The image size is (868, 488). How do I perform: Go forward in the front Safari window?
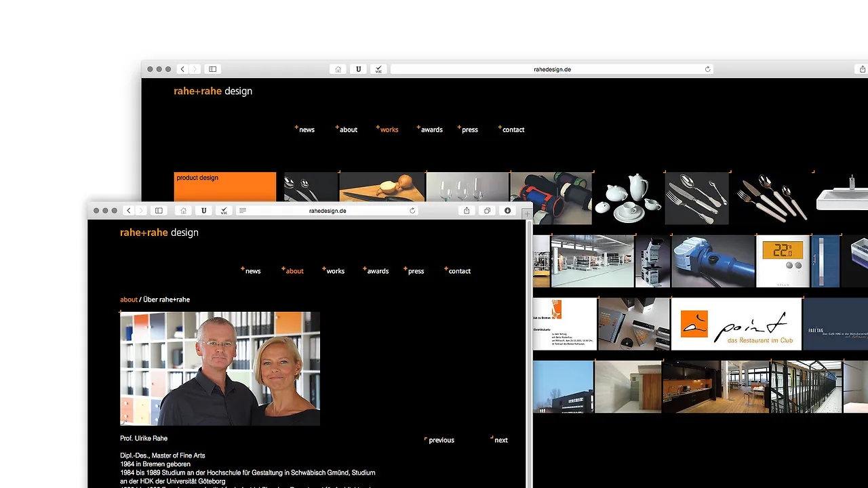(x=141, y=211)
